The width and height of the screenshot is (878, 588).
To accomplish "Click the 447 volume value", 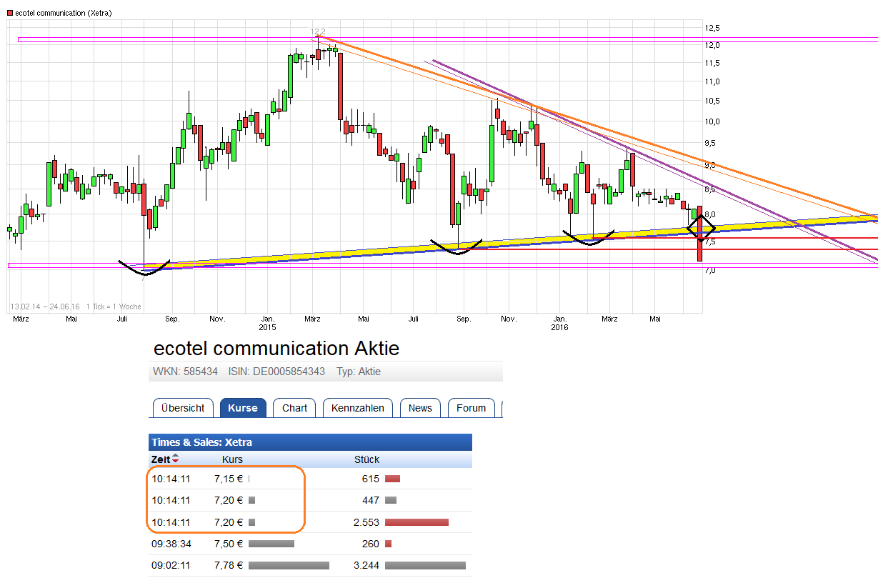I will point(371,500).
